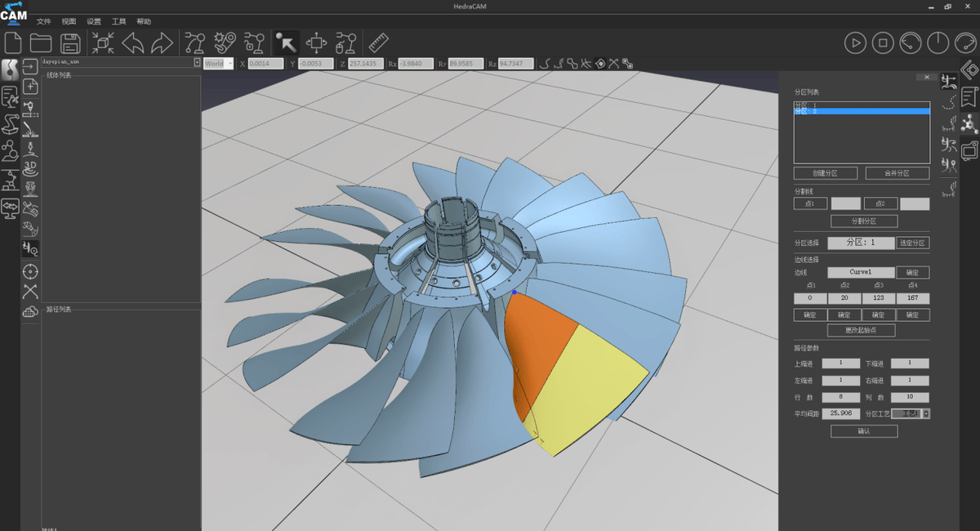Click the 平均间距 field showing 25.906
This screenshot has width=980, height=531.
coord(841,413)
